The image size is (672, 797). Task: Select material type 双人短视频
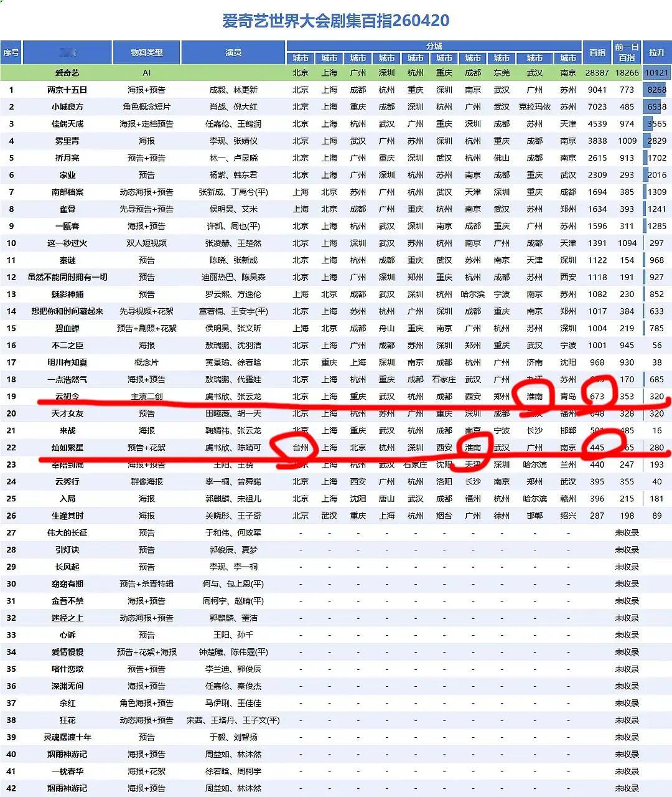click(x=147, y=243)
